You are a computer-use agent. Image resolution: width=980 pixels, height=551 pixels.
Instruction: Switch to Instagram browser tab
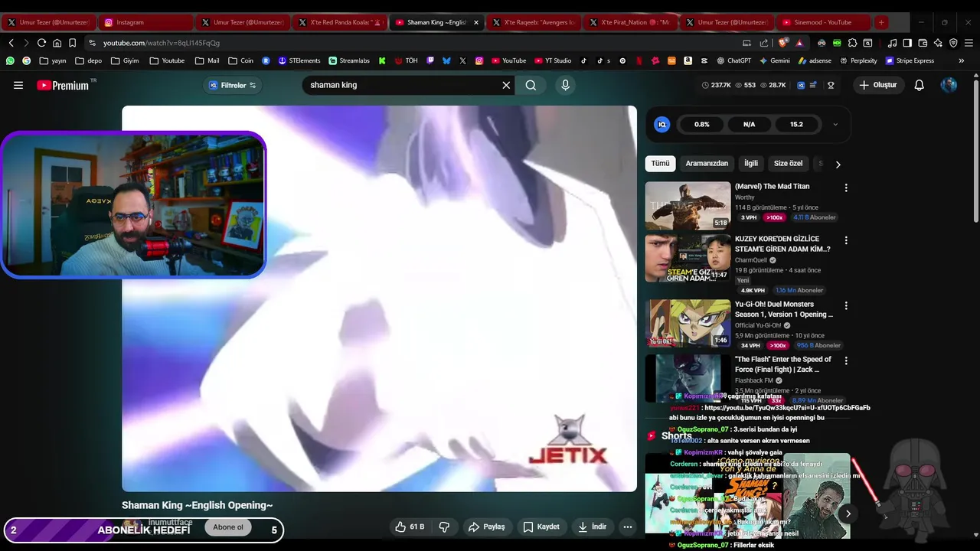[x=145, y=22]
